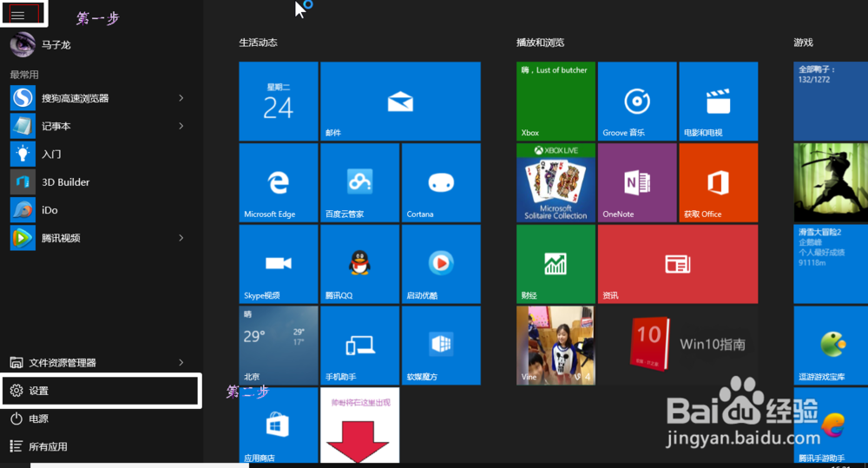Open the Win10指南 tile

coord(678,346)
